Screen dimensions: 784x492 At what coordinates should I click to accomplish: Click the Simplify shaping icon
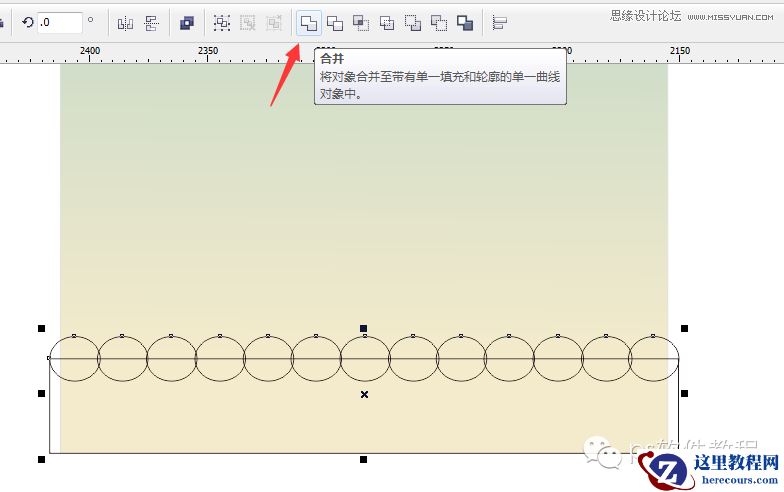(386, 23)
